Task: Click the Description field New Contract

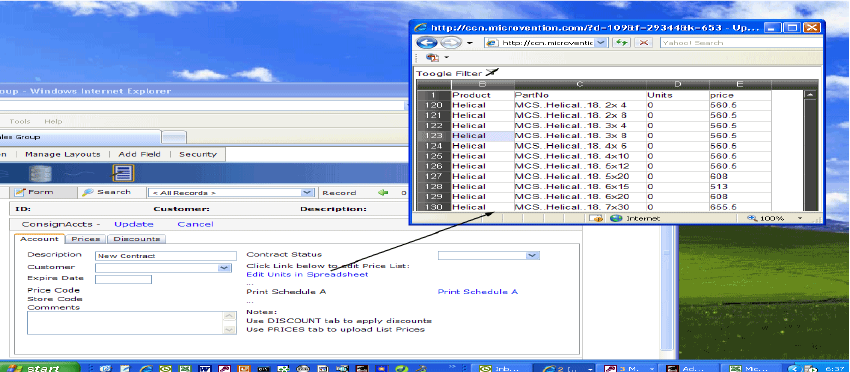Action: point(166,256)
